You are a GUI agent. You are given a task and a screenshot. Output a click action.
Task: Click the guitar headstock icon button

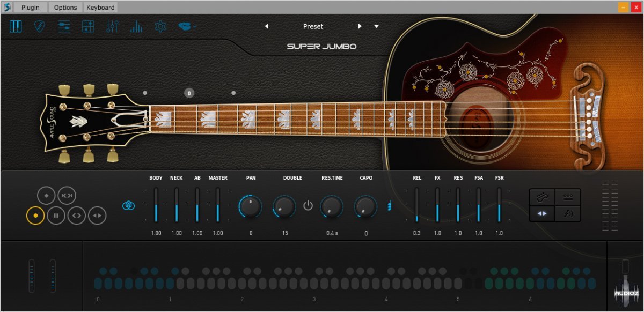pyautogui.click(x=542, y=197)
